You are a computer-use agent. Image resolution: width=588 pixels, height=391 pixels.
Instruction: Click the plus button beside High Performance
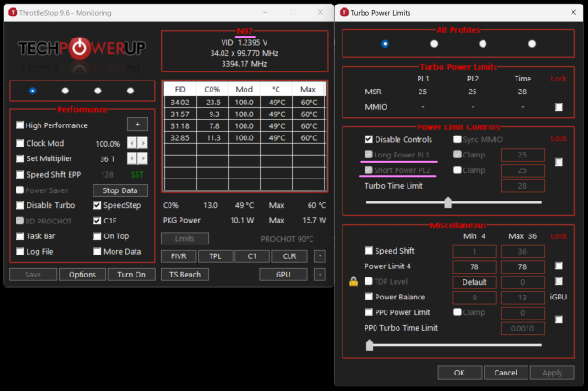tap(137, 125)
